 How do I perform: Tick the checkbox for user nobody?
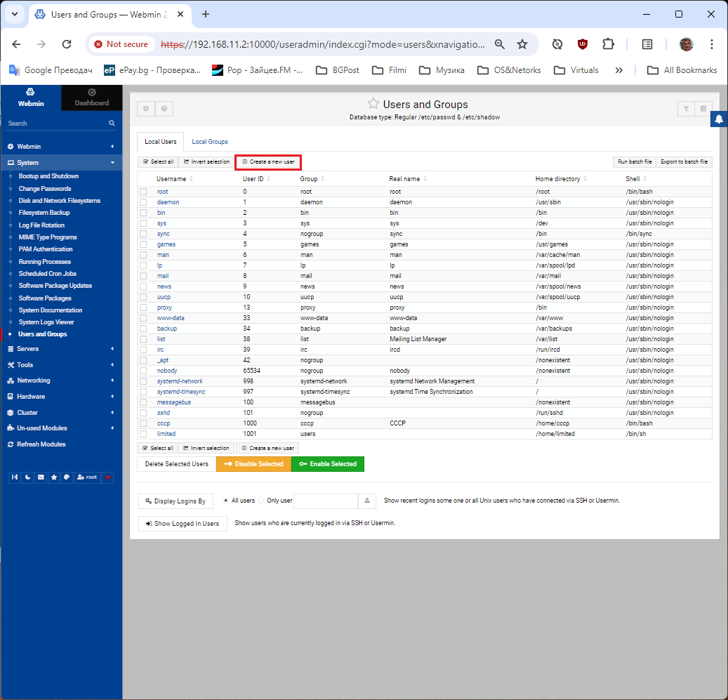coord(143,371)
